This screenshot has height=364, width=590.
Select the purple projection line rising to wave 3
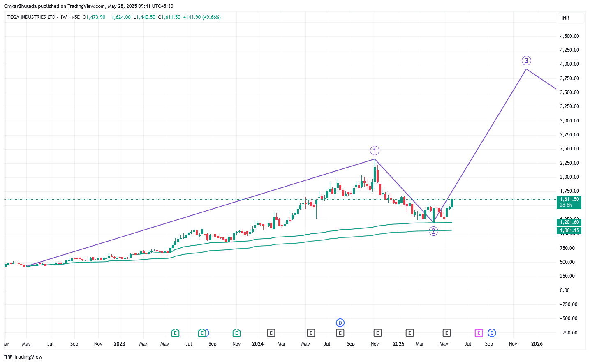click(480, 145)
